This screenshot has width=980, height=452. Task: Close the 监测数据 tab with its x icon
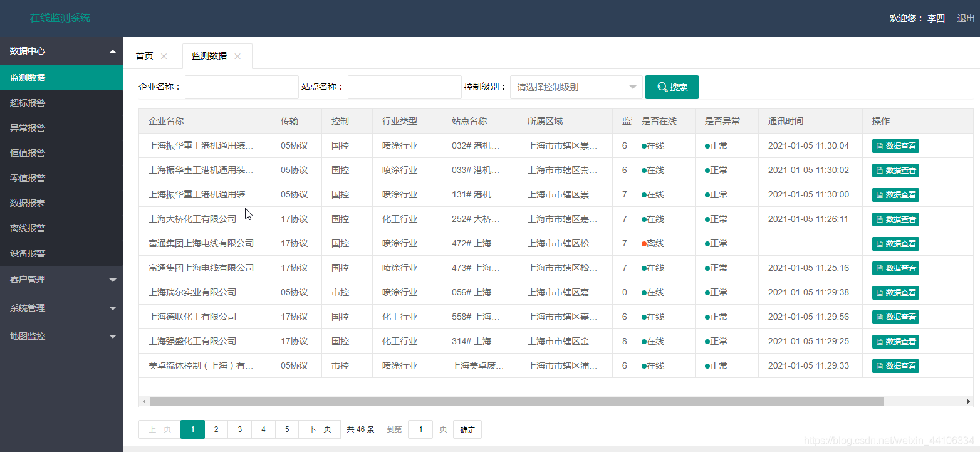[237, 56]
